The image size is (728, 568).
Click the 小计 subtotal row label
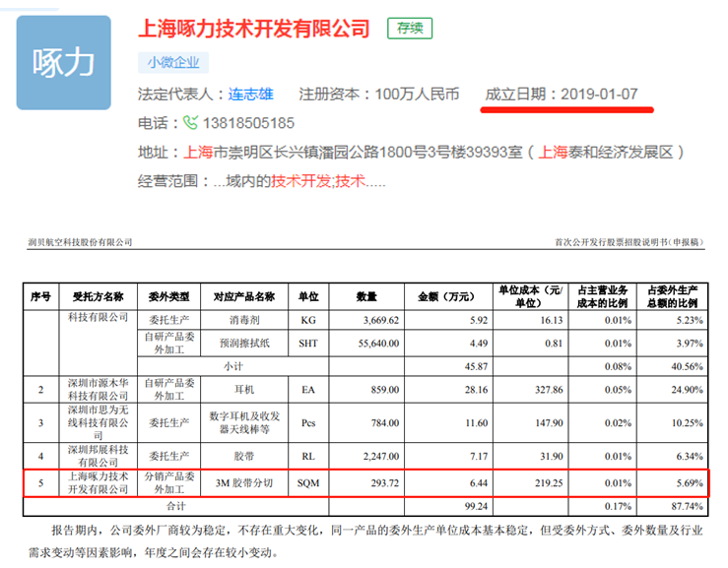pyautogui.click(x=233, y=366)
